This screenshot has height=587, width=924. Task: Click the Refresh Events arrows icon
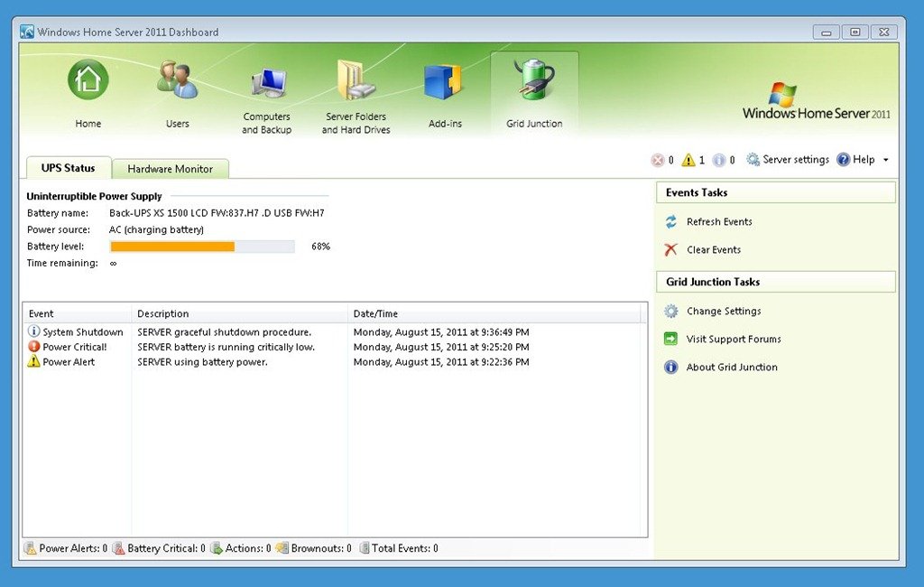point(671,222)
